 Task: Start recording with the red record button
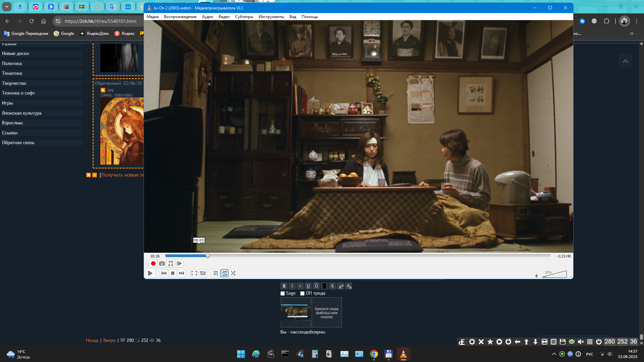pos(153,264)
